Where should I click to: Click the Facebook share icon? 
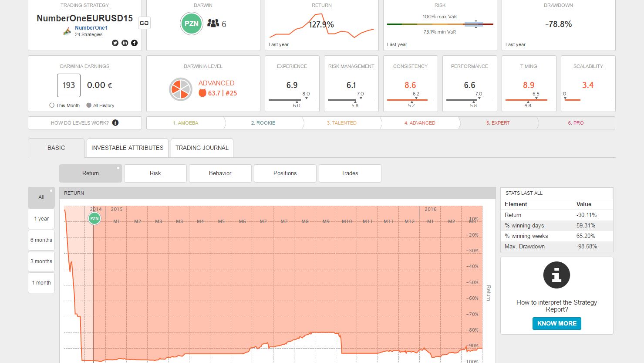134,43
